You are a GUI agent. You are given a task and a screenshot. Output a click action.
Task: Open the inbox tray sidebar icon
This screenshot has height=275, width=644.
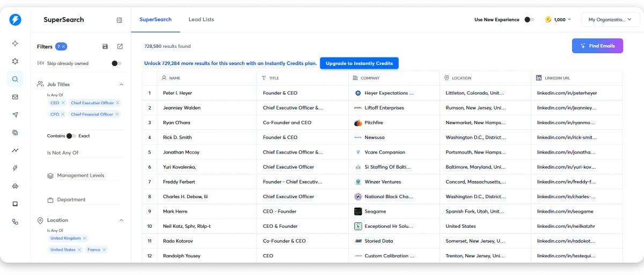(15, 204)
